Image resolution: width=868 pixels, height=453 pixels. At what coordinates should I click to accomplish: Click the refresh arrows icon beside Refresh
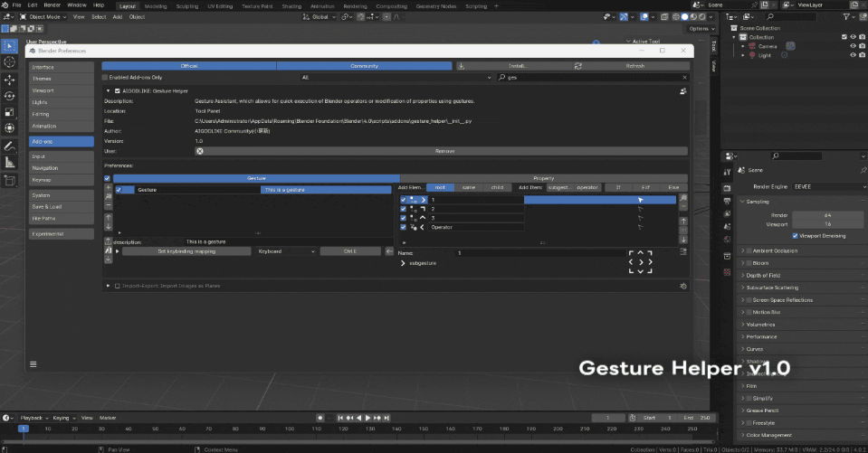578,66
